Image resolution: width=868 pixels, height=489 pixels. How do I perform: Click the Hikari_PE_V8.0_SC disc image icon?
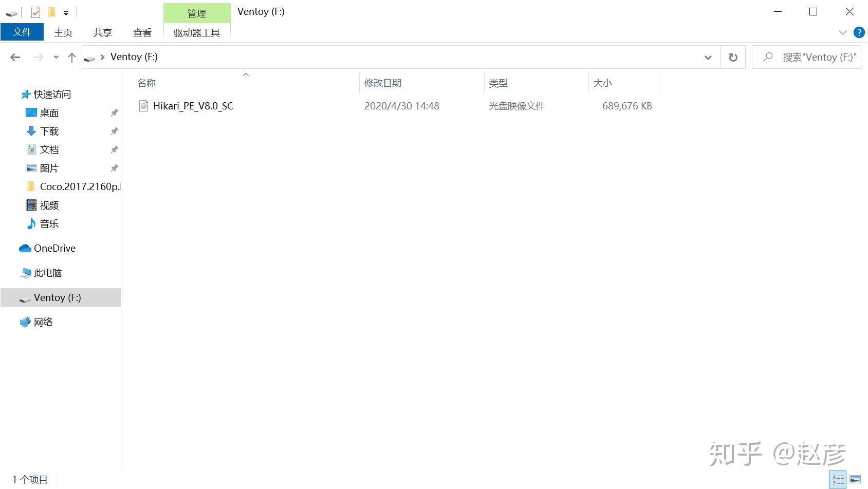point(144,106)
